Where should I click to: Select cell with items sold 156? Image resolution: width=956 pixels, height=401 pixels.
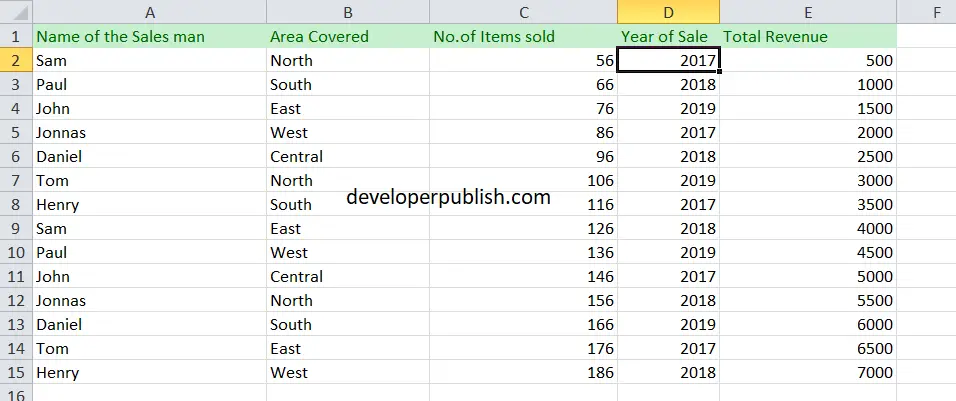[523, 300]
